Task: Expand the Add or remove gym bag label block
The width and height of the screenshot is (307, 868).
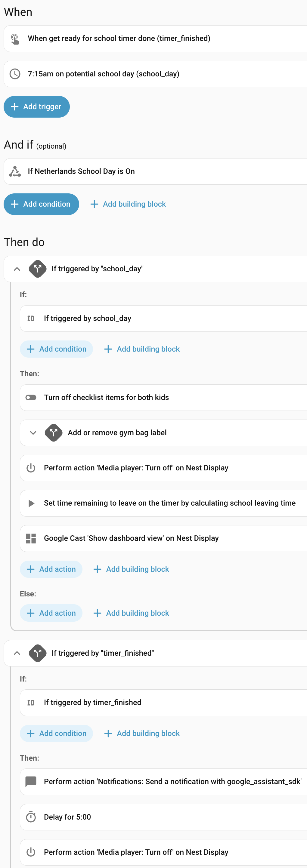Action: 33,433
